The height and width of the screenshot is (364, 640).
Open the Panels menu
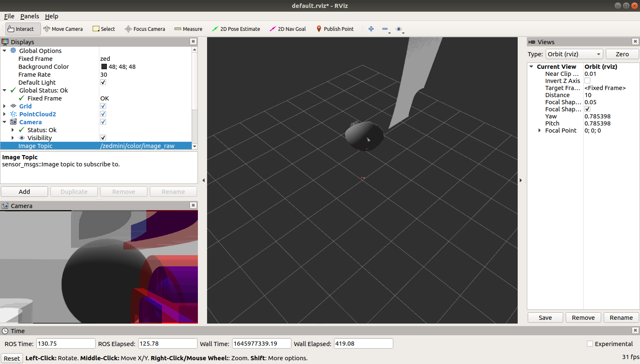pos(30,16)
